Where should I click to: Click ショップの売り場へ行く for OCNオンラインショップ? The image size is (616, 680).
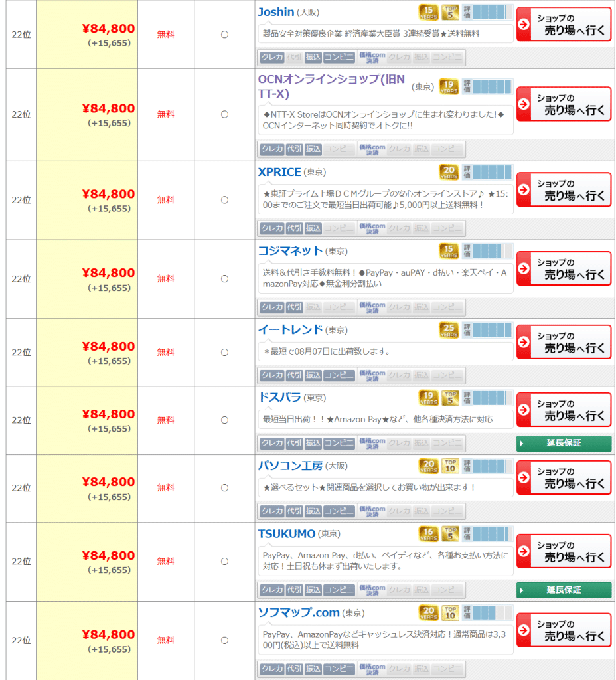pos(564,104)
